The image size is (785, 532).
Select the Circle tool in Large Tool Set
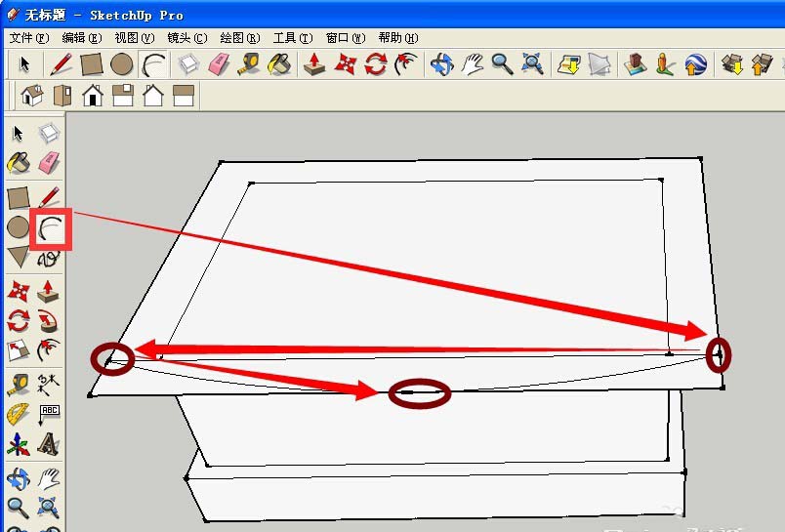(18, 227)
